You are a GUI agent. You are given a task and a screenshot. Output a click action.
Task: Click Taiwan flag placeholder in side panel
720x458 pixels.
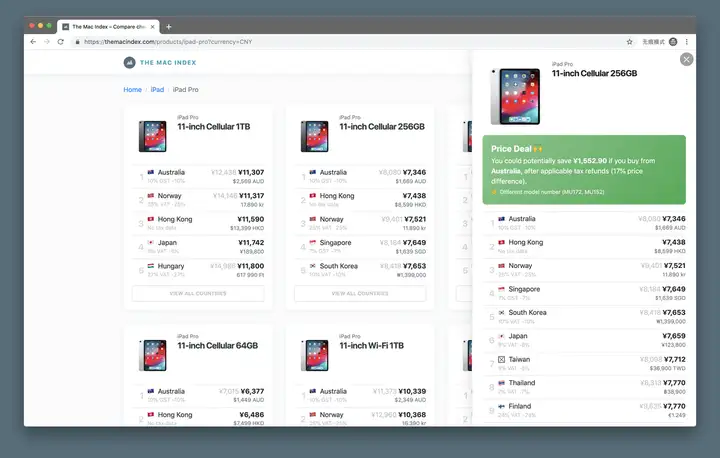point(501,359)
